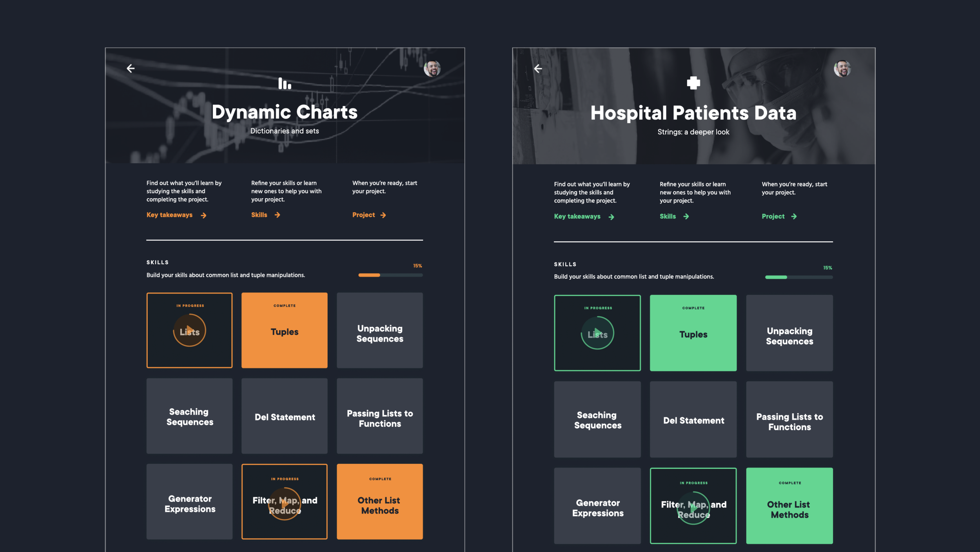This screenshot has height=552, width=980.
Task: Click the medical cross icon above Hospital Patients
Action: pos(693,83)
